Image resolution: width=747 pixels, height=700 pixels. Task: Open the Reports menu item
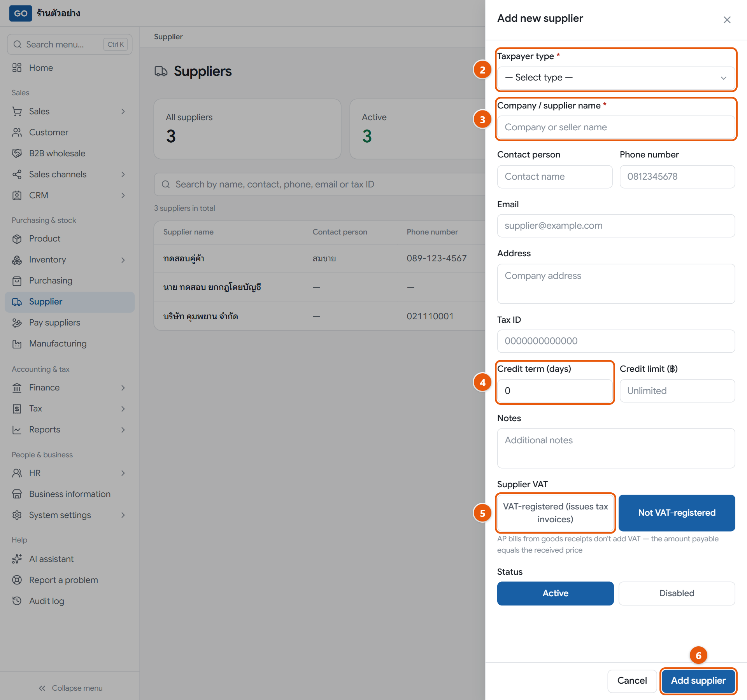click(70, 430)
